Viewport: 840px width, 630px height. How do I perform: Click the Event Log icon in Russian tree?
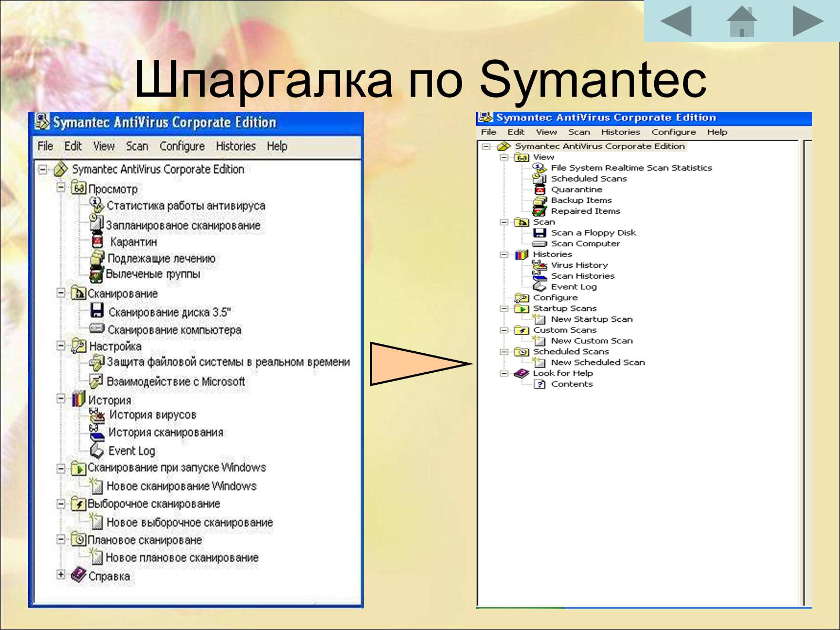click(x=97, y=450)
